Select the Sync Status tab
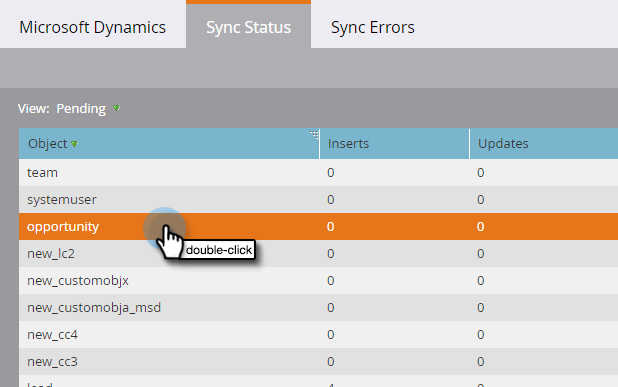The width and height of the screenshot is (618, 387). pos(249,26)
